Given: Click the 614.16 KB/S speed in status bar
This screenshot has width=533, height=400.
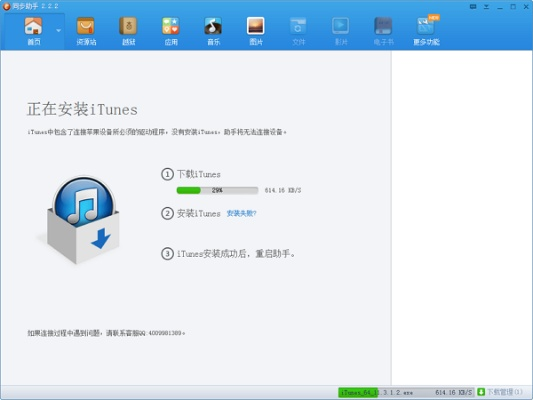Looking at the screenshot, I should coord(454,393).
